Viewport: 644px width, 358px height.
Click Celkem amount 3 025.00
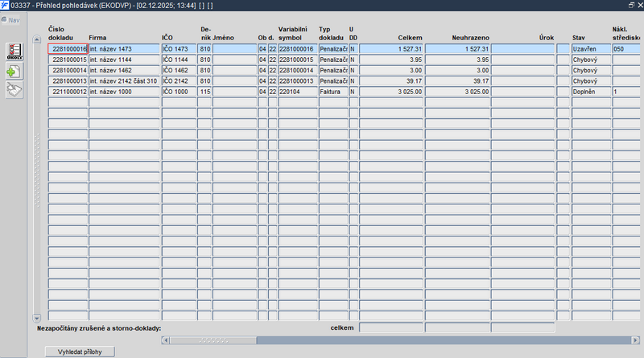391,92
